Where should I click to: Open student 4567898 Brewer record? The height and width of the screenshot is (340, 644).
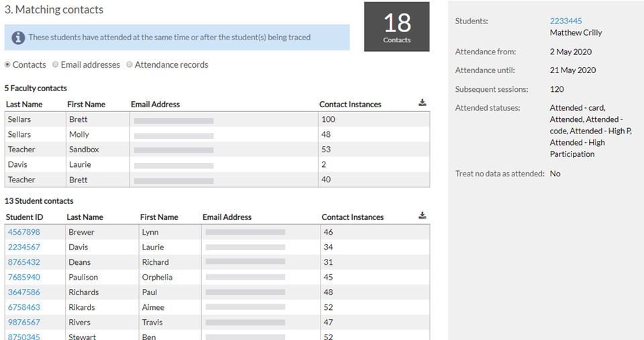[x=23, y=232]
